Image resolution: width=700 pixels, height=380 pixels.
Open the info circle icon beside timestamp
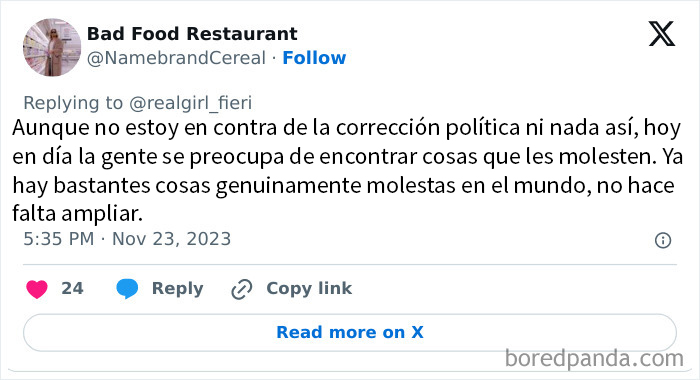[x=663, y=240]
